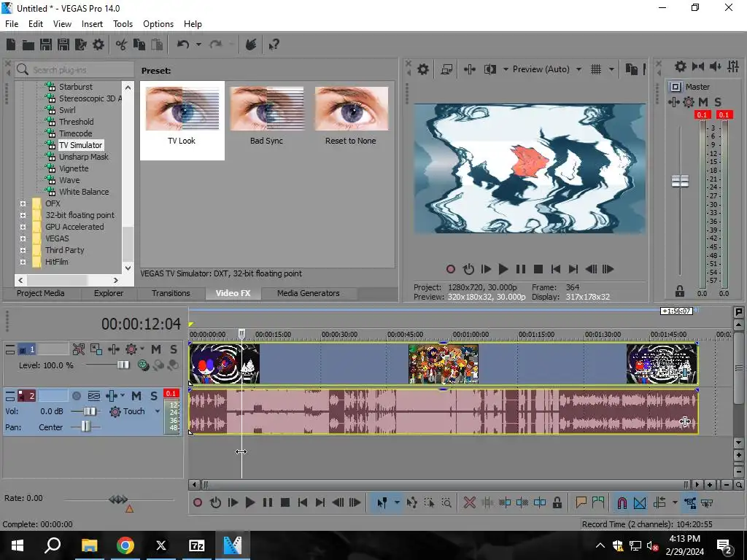Arm audio track 2 for record
Screen dimensions: 747x560
point(76,396)
